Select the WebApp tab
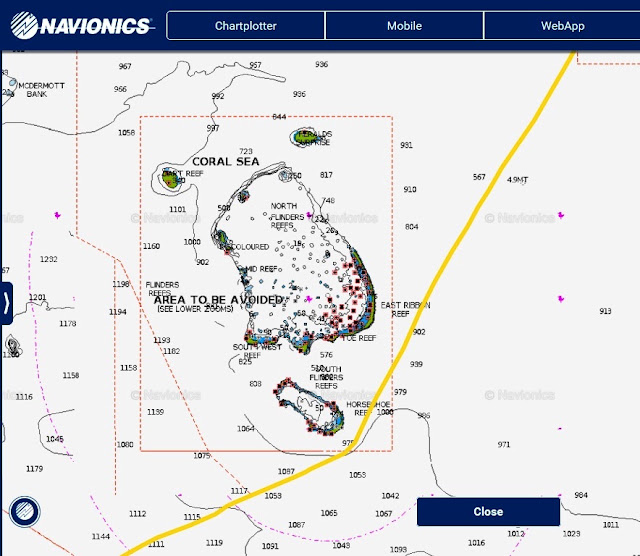 click(x=562, y=26)
